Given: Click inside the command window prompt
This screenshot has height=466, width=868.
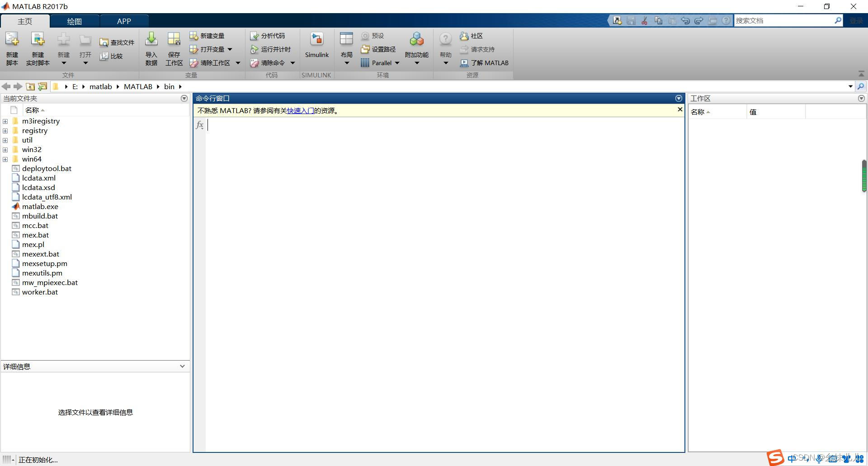Looking at the screenshot, I should tap(445, 125).
